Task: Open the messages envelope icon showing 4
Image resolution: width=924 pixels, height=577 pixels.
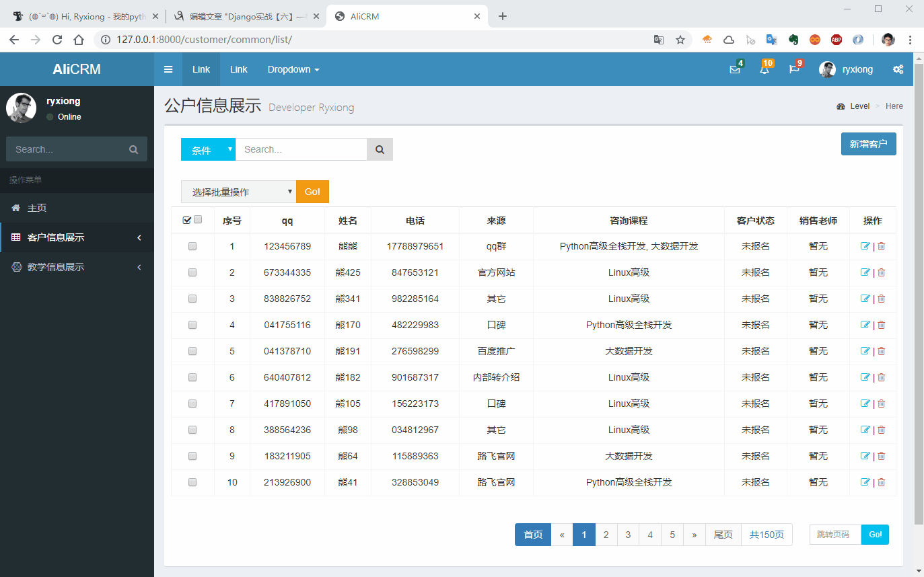Action: click(x=734, y=69)
